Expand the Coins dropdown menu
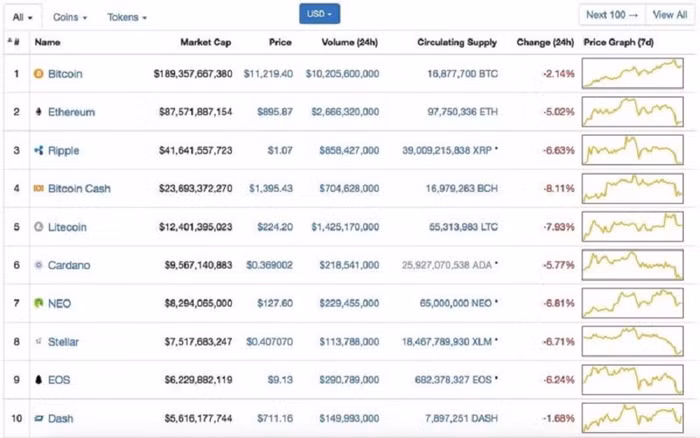This screenshot has width=700, height=438. click(x=69, y=17)
